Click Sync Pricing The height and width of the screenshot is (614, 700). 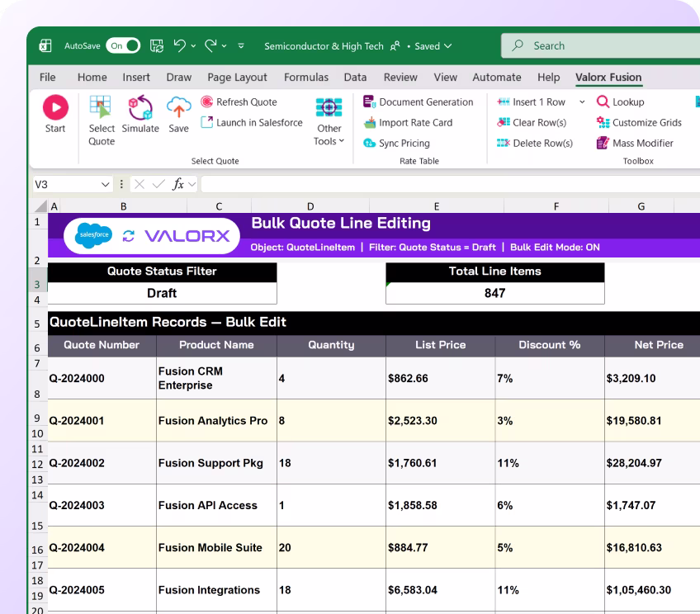point(396,143)
